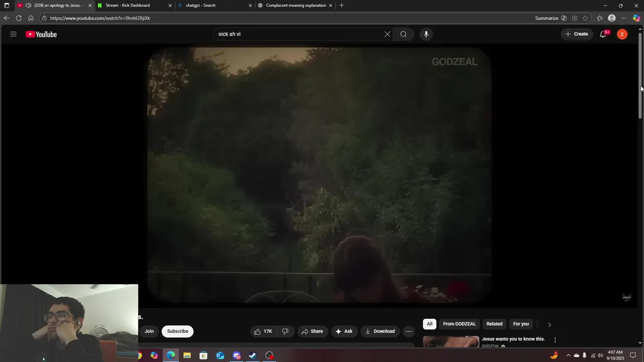Download the video
644x362 pixels.
pyautogui.click(x=380, y=331)
